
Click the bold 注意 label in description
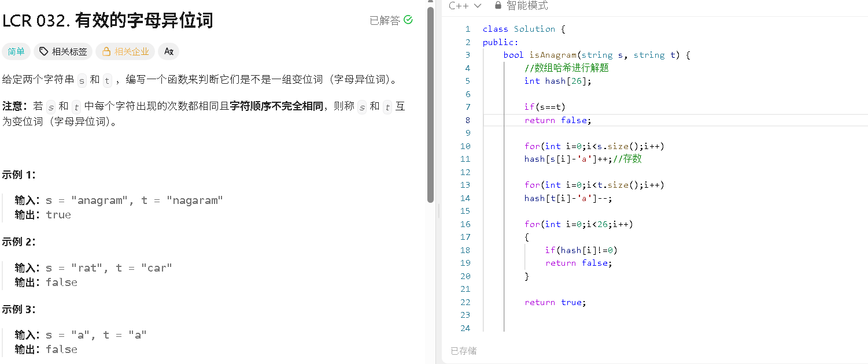(x=14, y=106)
